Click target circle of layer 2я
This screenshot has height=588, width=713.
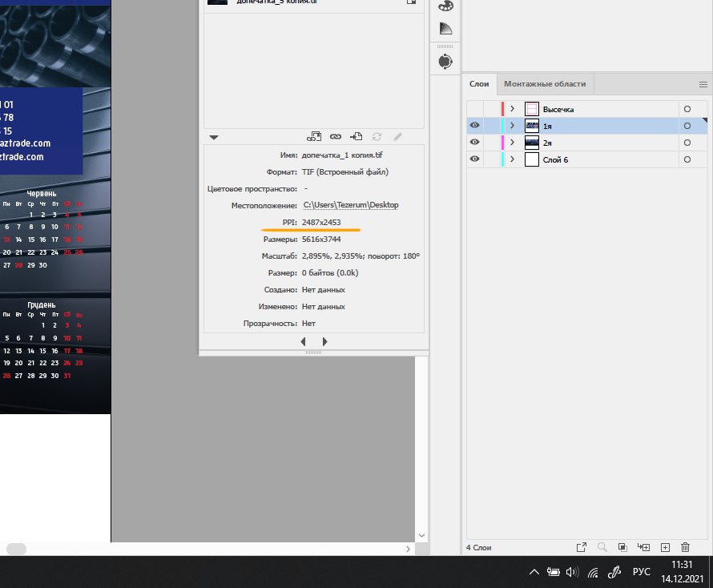(687, 143)
